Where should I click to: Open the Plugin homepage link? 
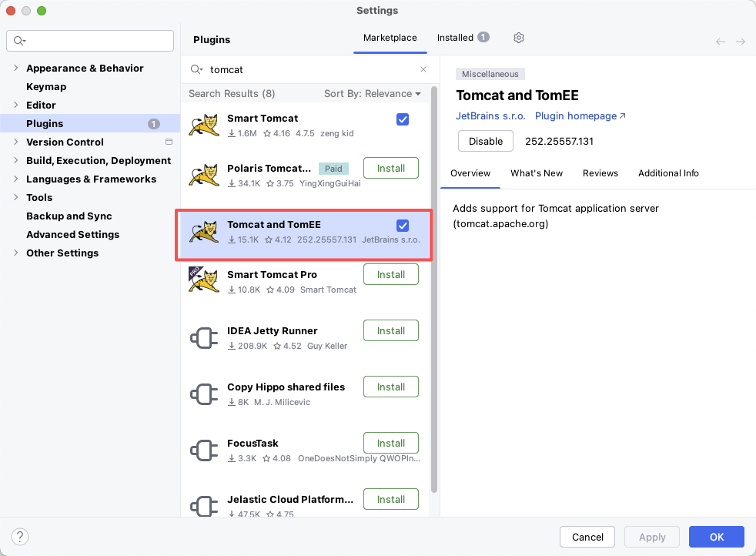580,116
